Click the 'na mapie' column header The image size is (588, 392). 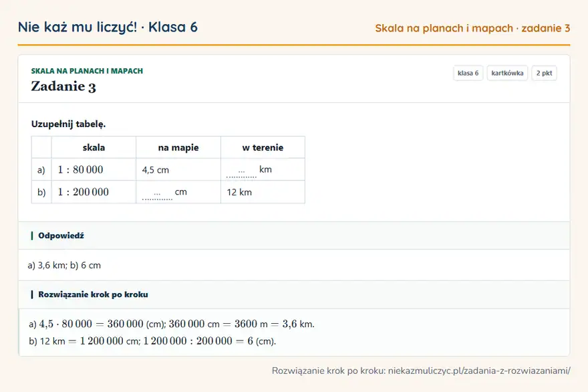[x=178, y=148]
